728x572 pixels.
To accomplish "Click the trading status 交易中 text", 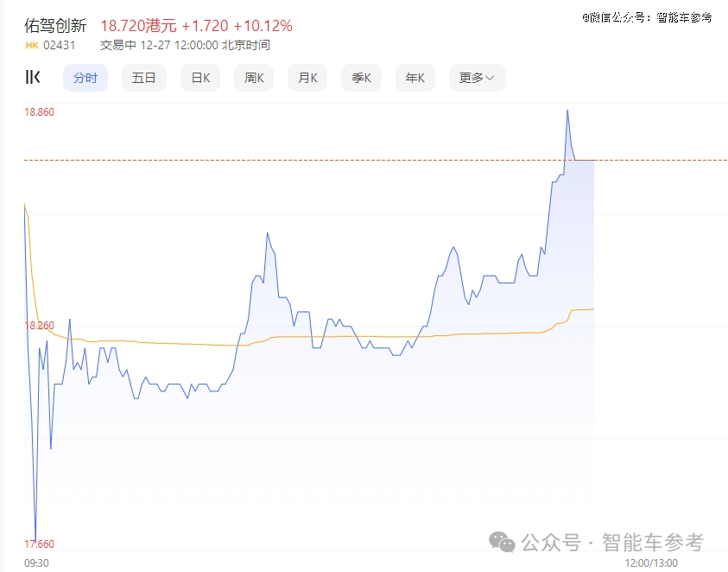I will coord(118,45).
